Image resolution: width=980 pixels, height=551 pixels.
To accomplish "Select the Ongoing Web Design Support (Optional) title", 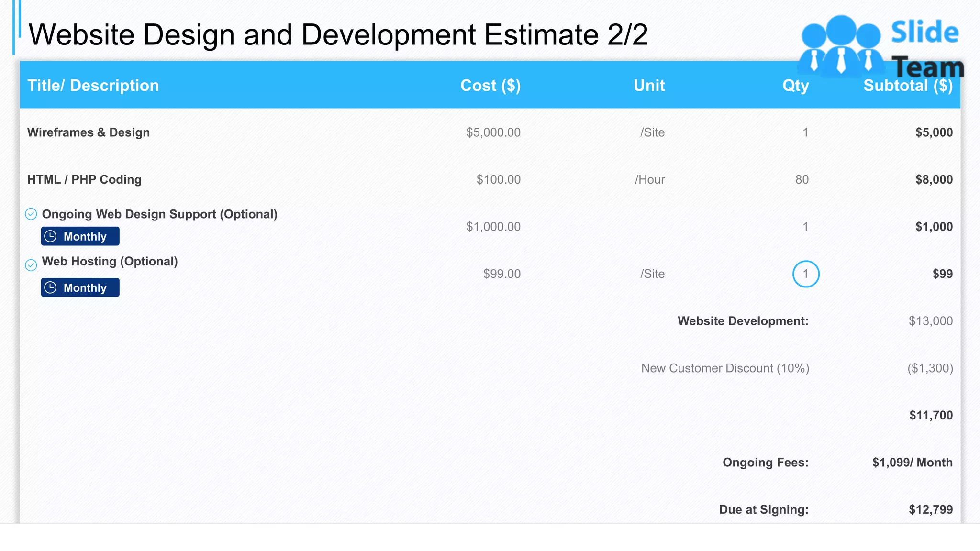I will click(x=160, y=214).
